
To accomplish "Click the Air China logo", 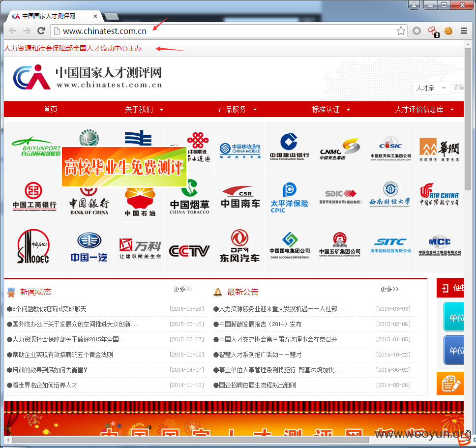I will pyautogui.click(x=439, y=194).
